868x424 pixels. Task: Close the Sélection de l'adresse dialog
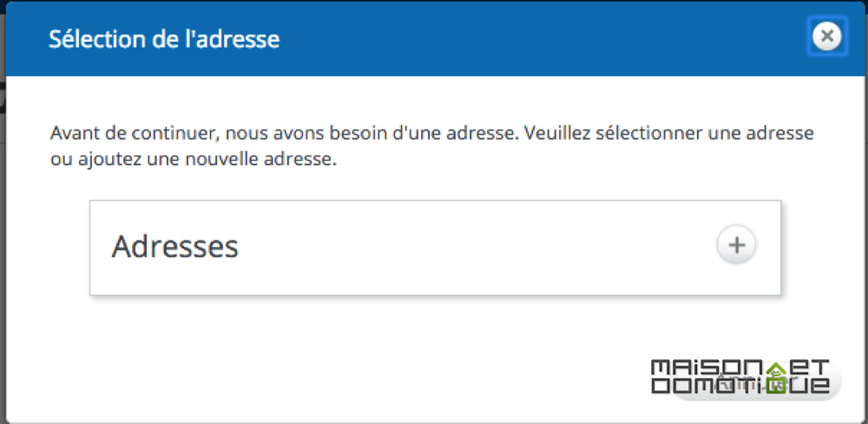pyautogui.click(x=826, y=36)
